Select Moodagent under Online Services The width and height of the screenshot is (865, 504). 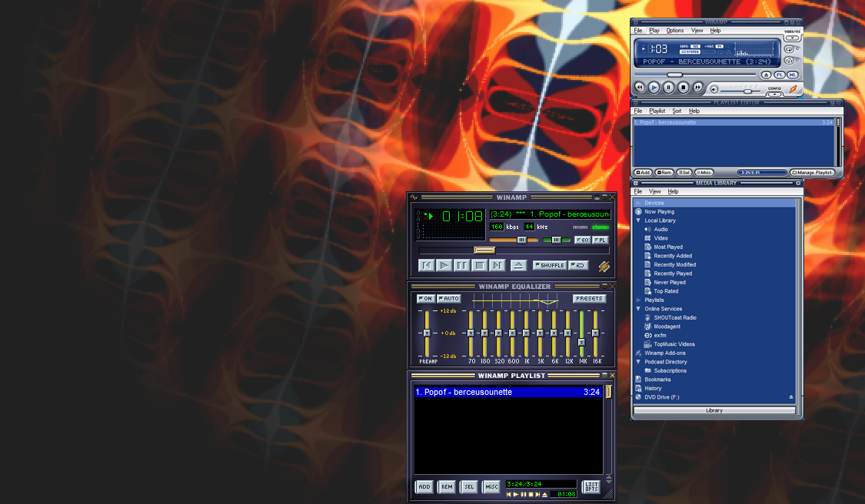pyautogui.click(x=669, y=326)
